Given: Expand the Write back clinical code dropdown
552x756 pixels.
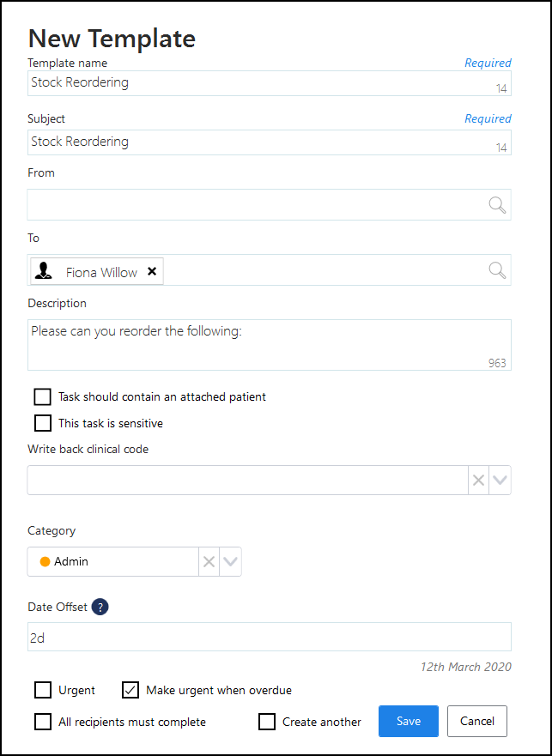Looking at the screenshot, I should 500,481.
